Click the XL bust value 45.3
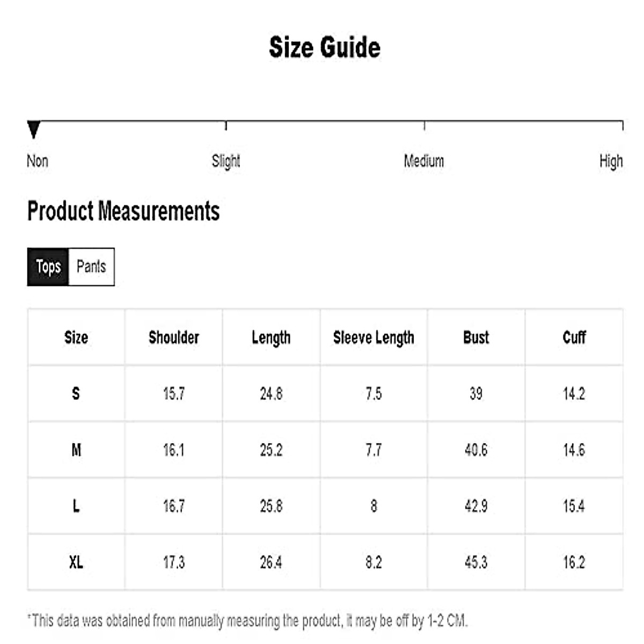Image resolution: width=644 pixels, height=644 pixels. tap(476, 562)
